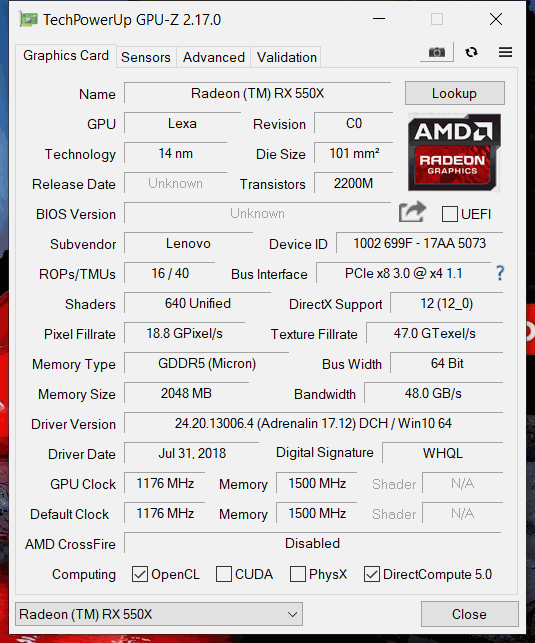Toggle the UEFI checkbox
Viewport: 535px width, 643px height.
[449, 214]
